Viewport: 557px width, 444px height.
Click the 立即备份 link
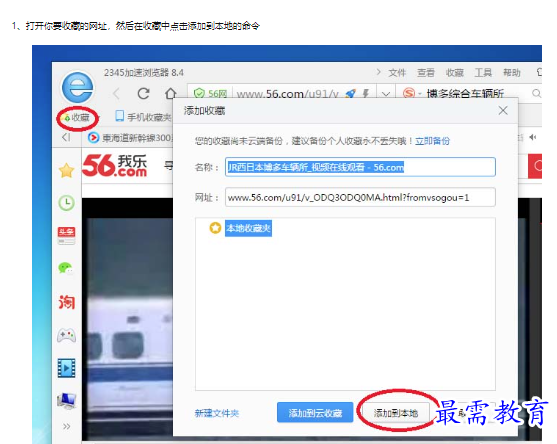tap(432, 141)
